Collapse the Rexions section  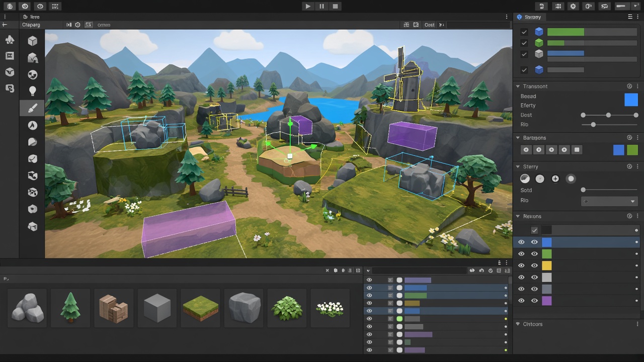[518, 216]
